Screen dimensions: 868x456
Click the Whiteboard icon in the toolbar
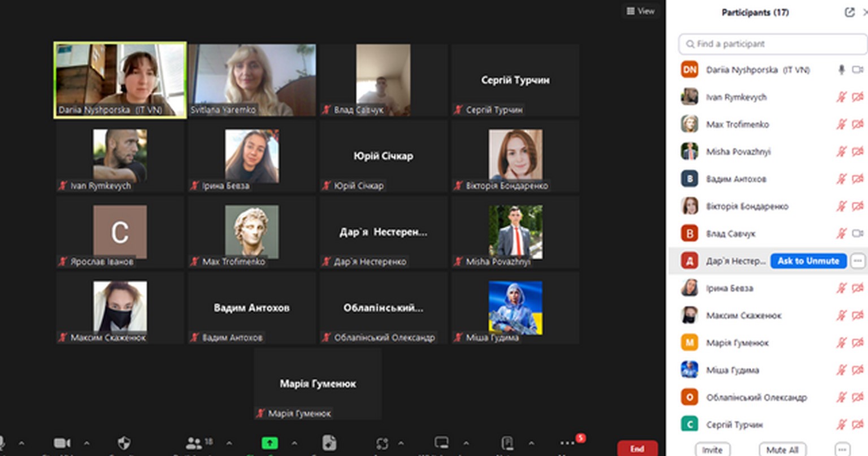(441, 443)
